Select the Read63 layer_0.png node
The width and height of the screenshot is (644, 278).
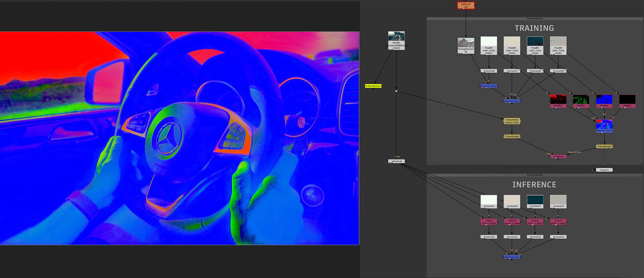pos(489,46)
